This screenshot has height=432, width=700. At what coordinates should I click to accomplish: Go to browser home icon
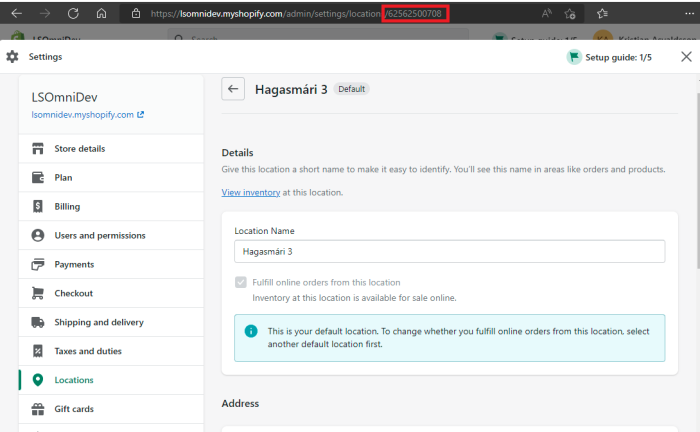pyautogui.click(x=101, y=14)
